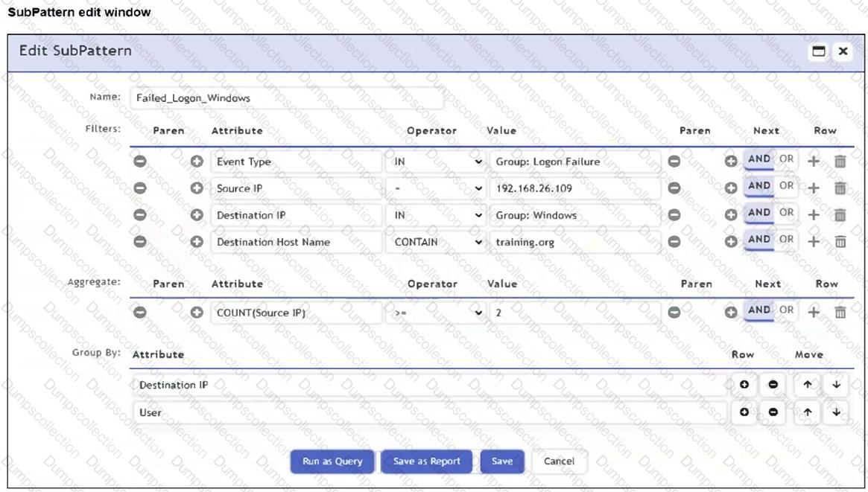Add a row after the Source IP filter
Screen dimensions: 868x492
pos(814,188)
